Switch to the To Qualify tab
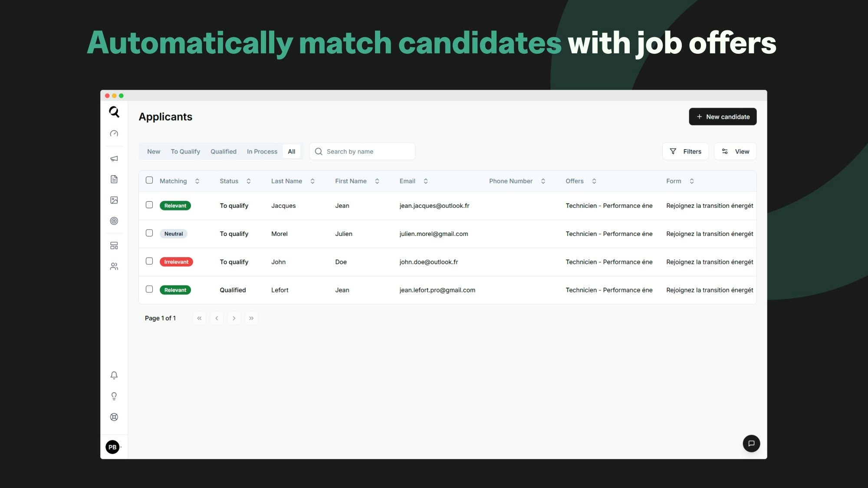The height and width of the screenshot is (488, 868). tap(185, 151)
